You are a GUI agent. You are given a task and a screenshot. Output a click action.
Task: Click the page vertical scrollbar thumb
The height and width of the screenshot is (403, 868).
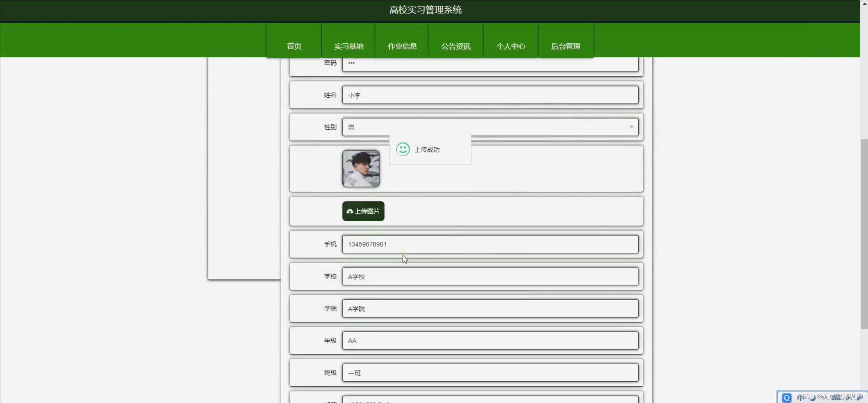point(864,234)
